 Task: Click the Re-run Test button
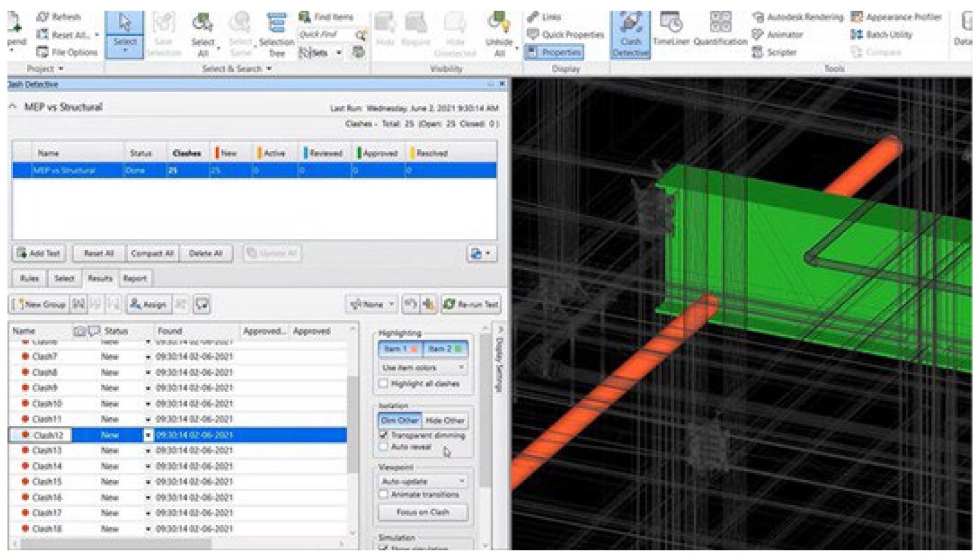tap(471, 304)
